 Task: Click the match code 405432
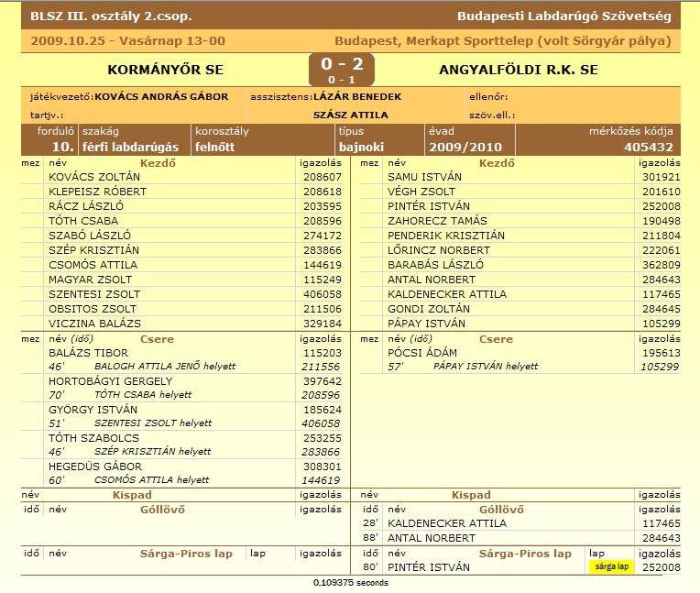[648, 147]
